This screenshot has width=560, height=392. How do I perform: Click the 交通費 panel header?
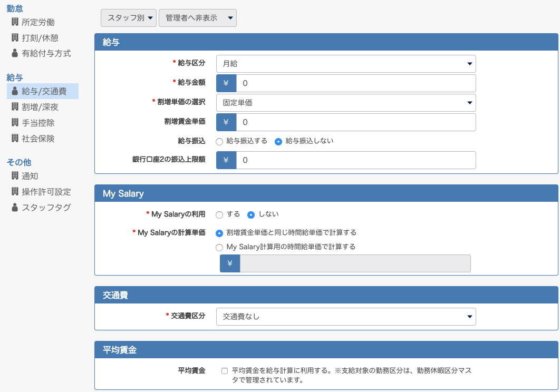[x=326, y=295]
